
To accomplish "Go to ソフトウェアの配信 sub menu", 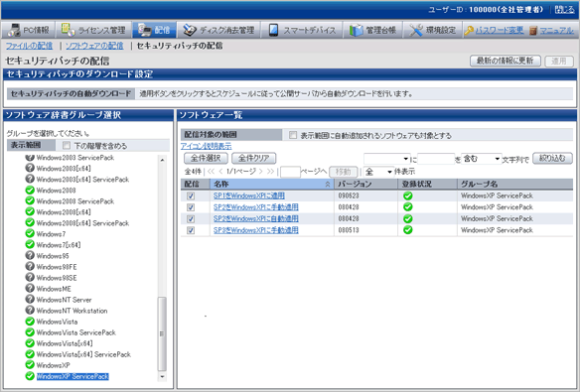I will coord(94,46).
